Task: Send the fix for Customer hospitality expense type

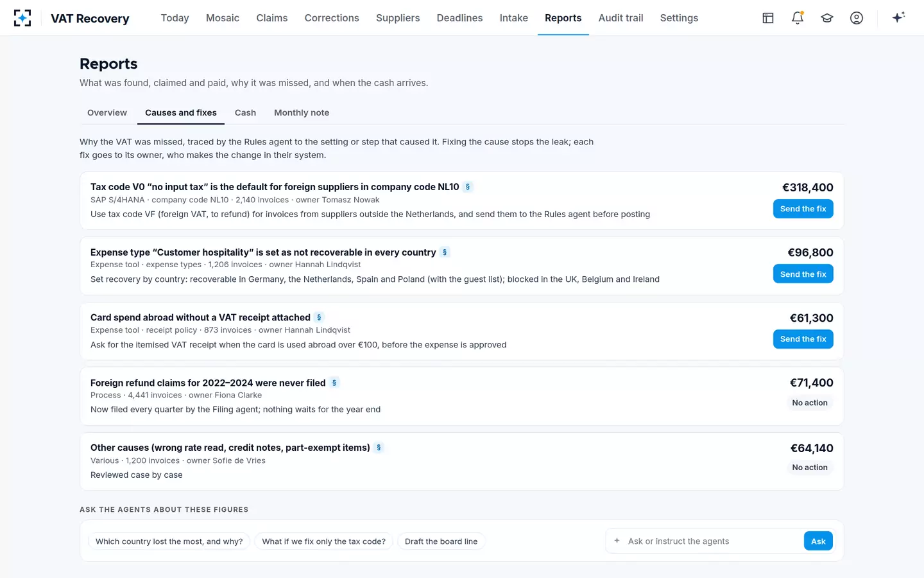Action: click(803, 274)
